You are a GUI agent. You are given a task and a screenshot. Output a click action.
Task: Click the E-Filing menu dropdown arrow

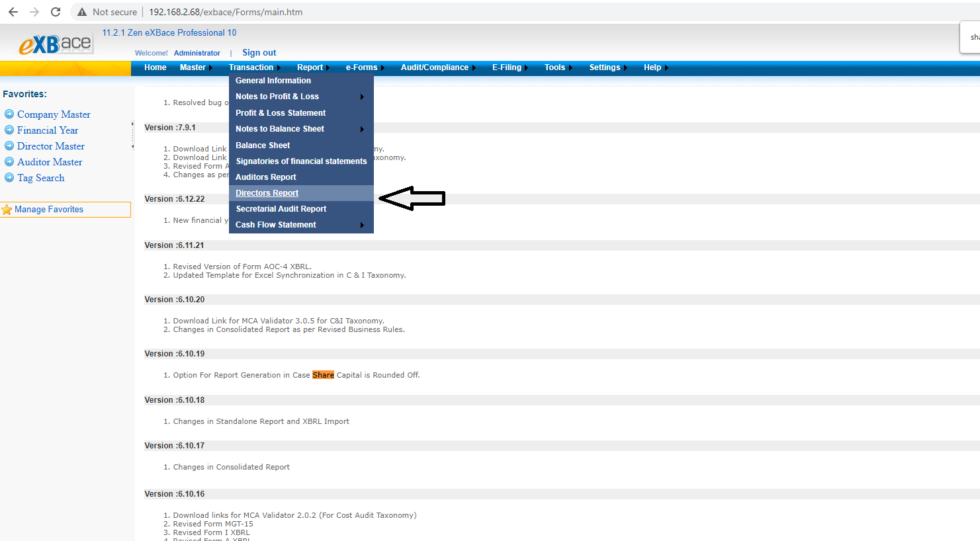(x=526, y=68)
